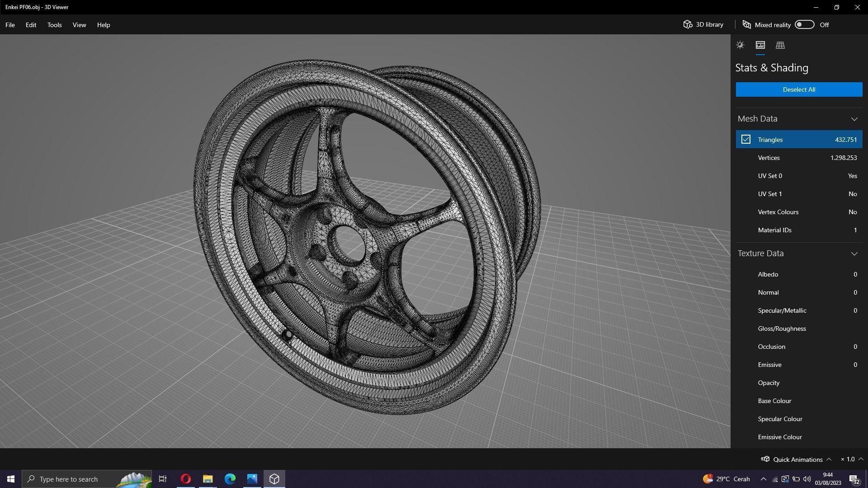Image resolution: width=868 pixels, height=488 pixels.
Task: Open Opera browser from taskbar
Action: coord(185,479)
